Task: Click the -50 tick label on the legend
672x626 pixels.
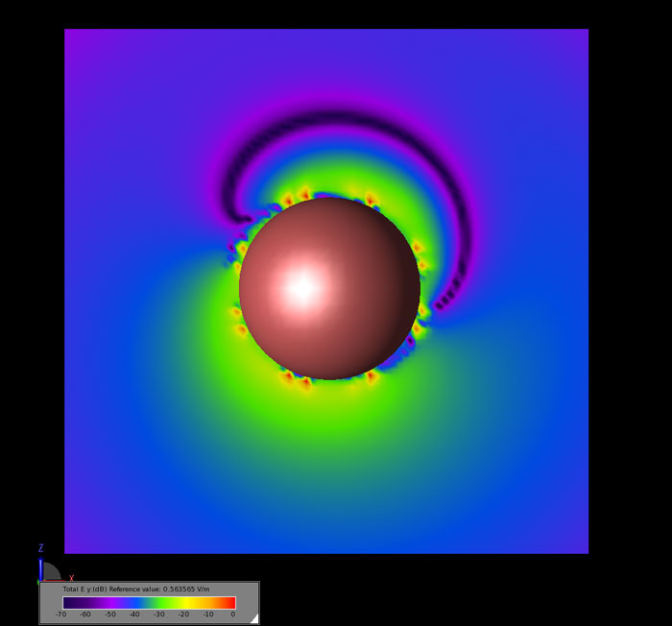Action: [110, 614]
